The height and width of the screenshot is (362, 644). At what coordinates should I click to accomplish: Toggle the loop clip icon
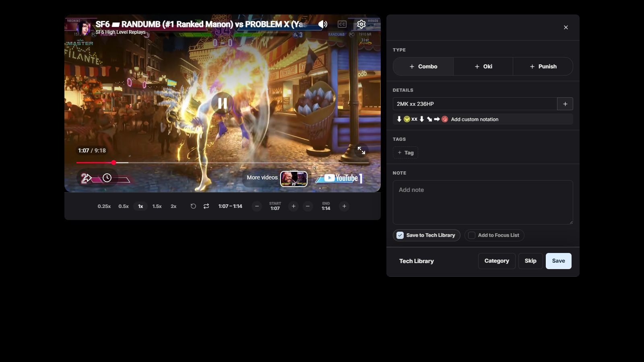206,206
